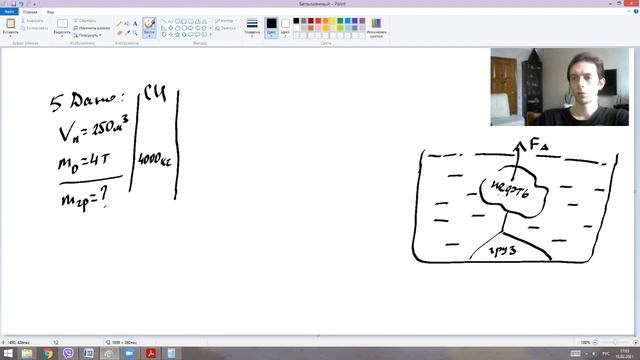Open the Заливка (Fill) dropdown

coord(226,29)
